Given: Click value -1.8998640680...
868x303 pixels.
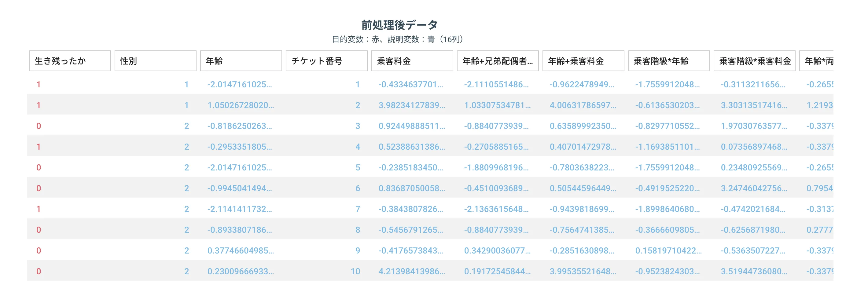Looking at the screenshot, I should [668, 209].
